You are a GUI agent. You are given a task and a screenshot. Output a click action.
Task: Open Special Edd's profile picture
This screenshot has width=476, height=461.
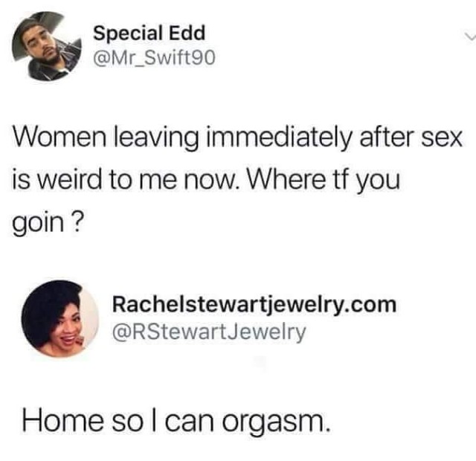click(47, 46)
